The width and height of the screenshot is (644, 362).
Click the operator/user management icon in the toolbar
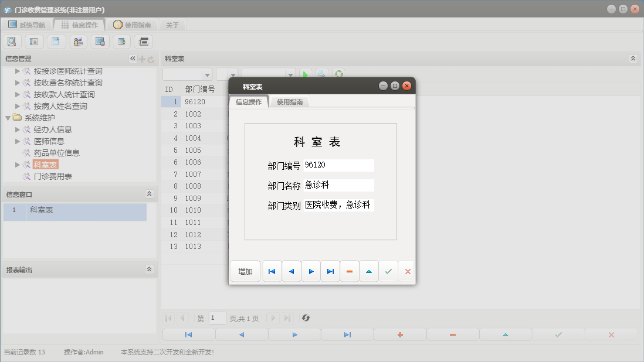point(78,42)
